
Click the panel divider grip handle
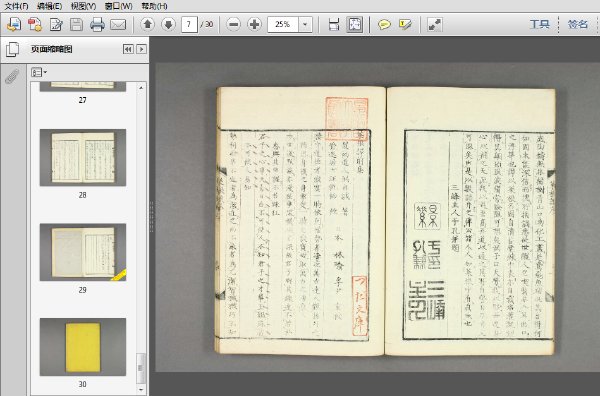click(x=151, y=217)
